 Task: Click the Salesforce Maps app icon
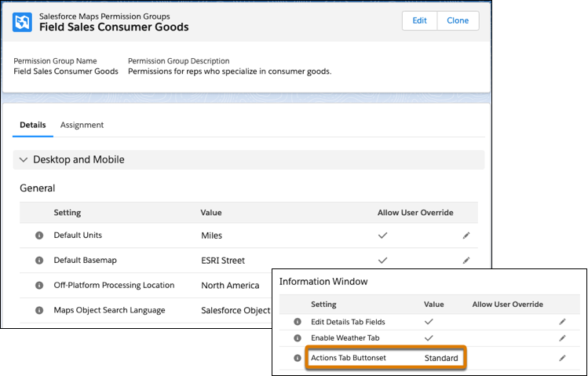[x=22, y=22]
